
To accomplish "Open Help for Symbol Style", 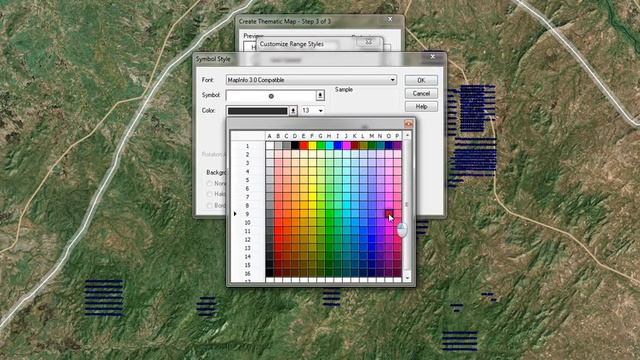I will pyautogui.click(x=421, y=107).
